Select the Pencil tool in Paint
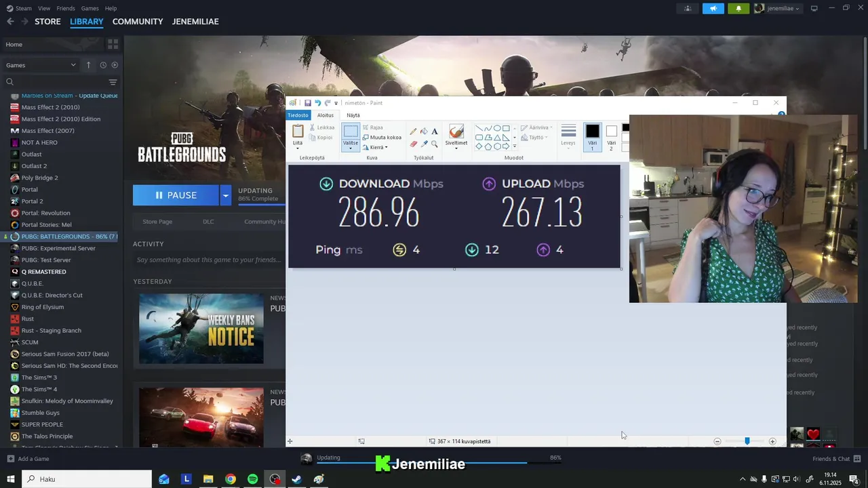Viewport: 868px width, 488px height. [414, 131]
